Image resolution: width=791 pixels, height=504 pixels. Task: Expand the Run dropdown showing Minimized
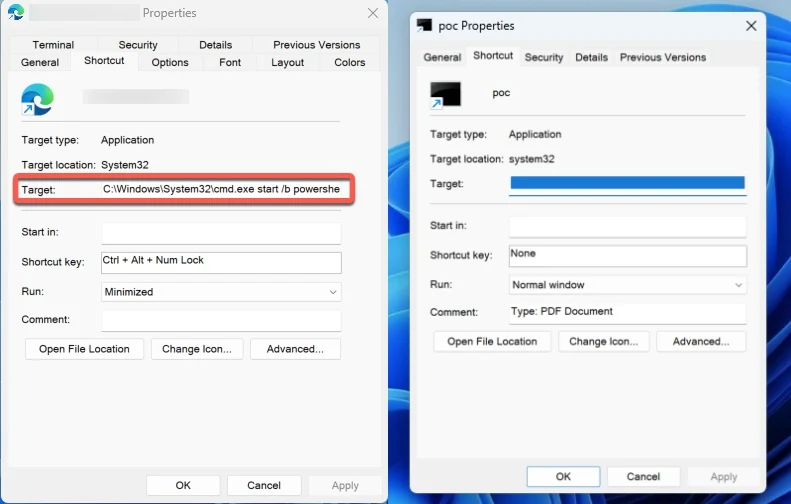(221, 292)
